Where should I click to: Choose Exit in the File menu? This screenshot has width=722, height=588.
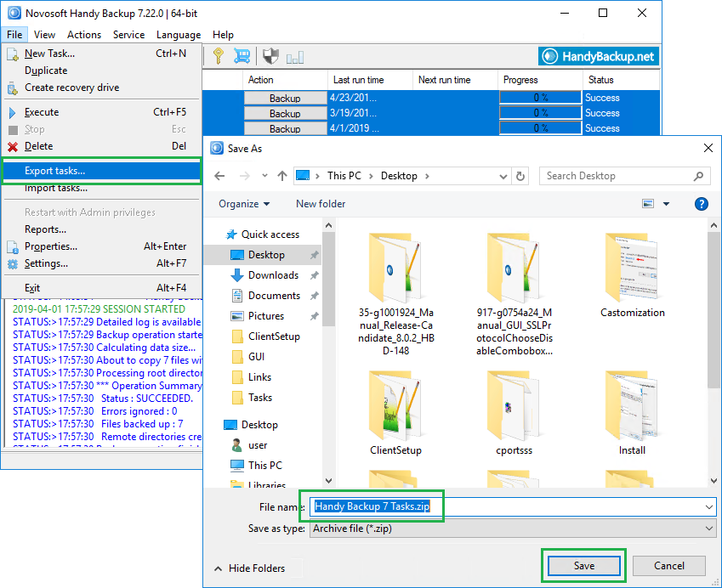(x=102, y=288)
